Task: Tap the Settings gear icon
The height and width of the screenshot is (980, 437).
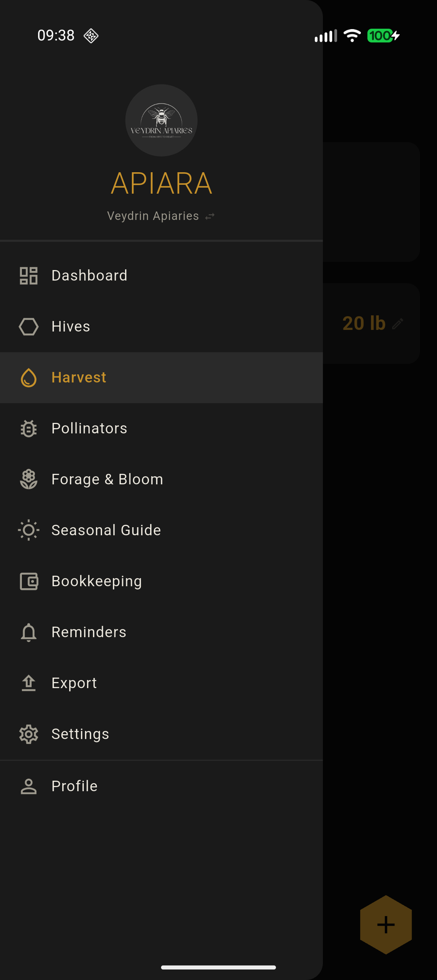Action: tap(29, 734)
